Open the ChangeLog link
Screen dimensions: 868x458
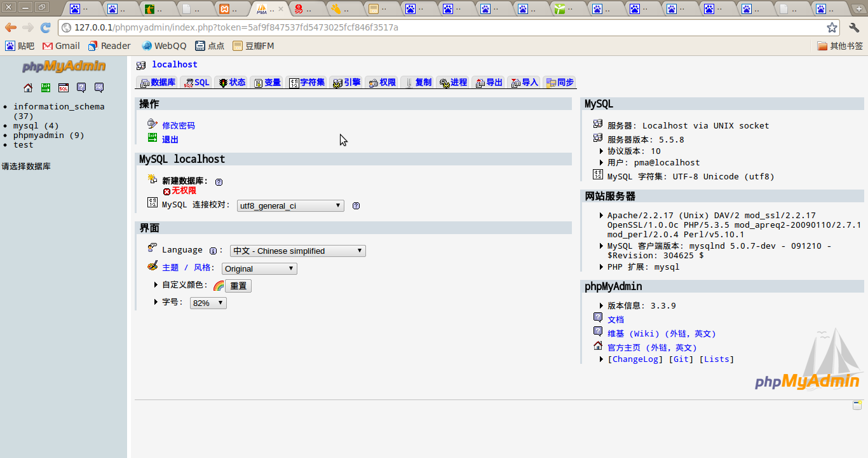pos(635,359)
